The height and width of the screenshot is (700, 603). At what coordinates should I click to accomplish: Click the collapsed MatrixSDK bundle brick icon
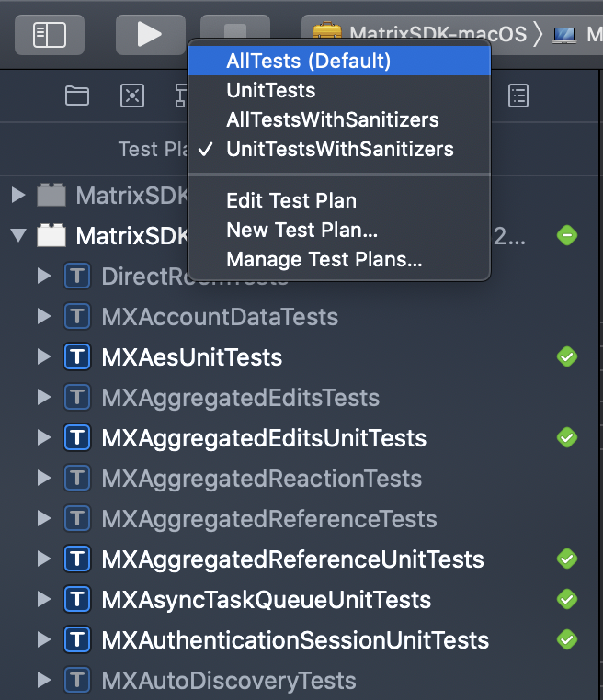point(51,195)
